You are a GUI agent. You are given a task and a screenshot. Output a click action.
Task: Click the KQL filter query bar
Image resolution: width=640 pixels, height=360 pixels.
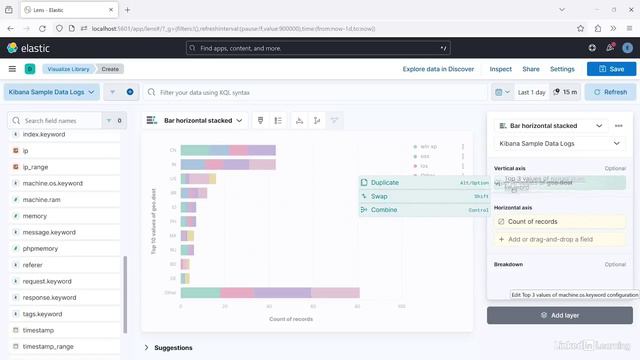(316, 93)
